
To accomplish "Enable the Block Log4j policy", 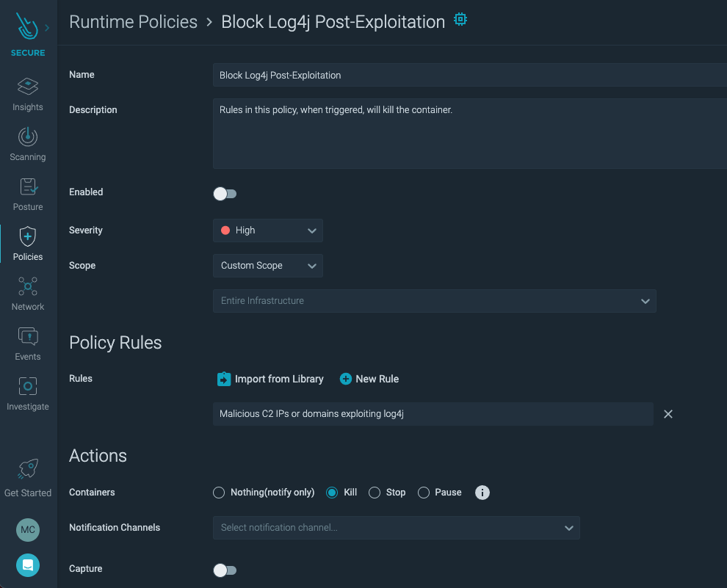I will click(x=225, y=193).
